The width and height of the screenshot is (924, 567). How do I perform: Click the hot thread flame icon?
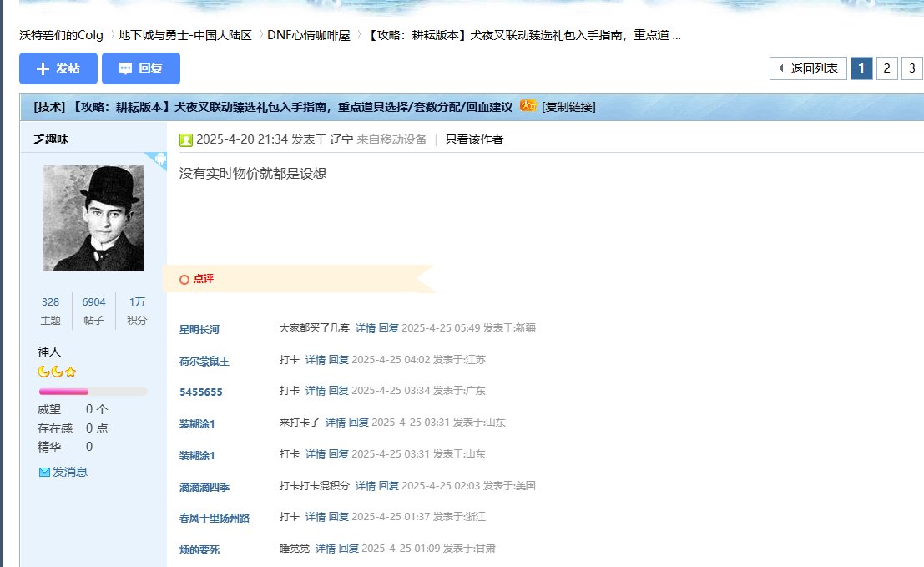(x=528, y=105)
